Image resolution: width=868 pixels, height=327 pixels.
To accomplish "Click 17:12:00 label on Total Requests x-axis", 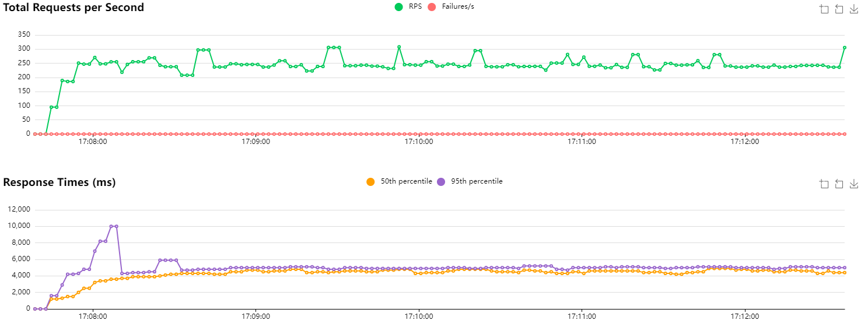I will coord(745,142).
